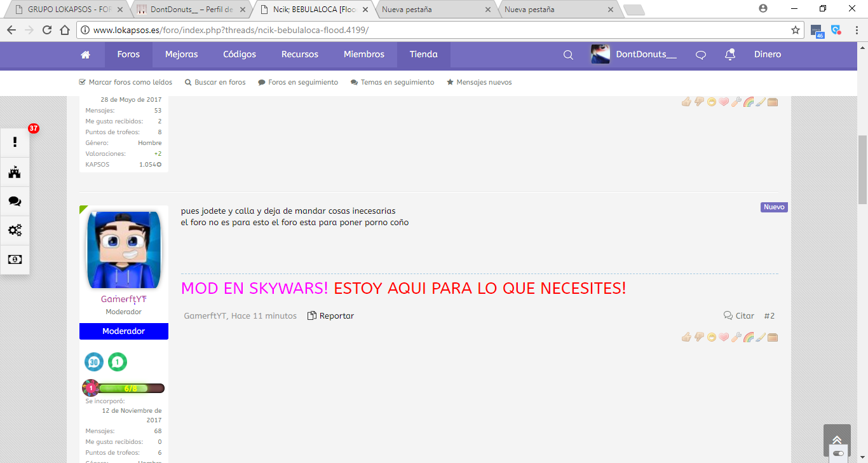Mark all forums as read
This screenshot has height=463, width=868.
tap(125, 81)
